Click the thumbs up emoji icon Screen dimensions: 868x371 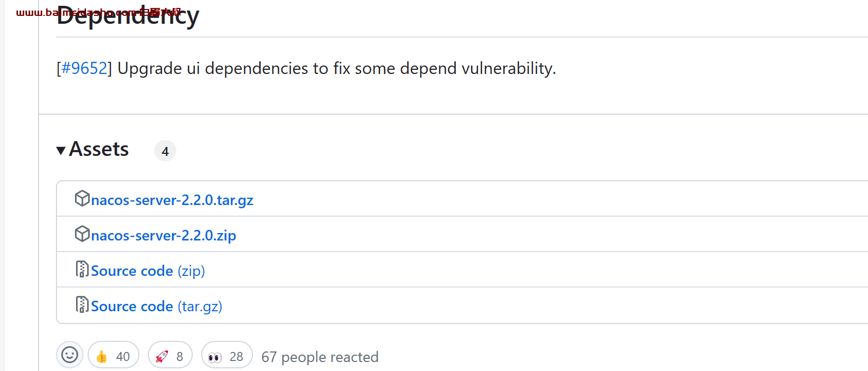[102, 357]
